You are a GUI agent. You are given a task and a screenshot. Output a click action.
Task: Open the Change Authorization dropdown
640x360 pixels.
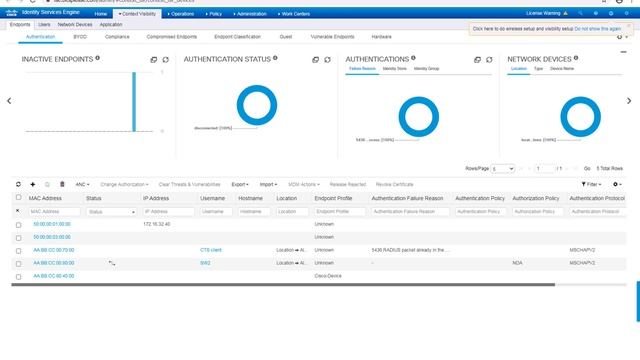point(124,184)
